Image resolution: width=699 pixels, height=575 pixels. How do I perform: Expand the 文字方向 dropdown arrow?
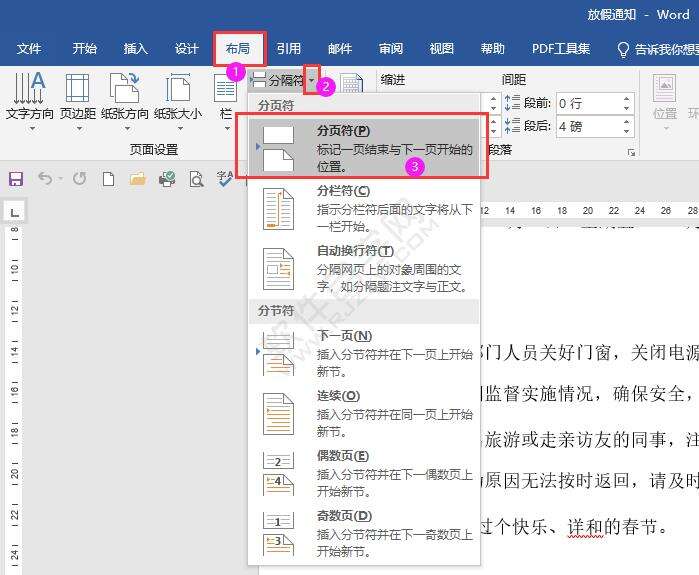click(32, 129)
